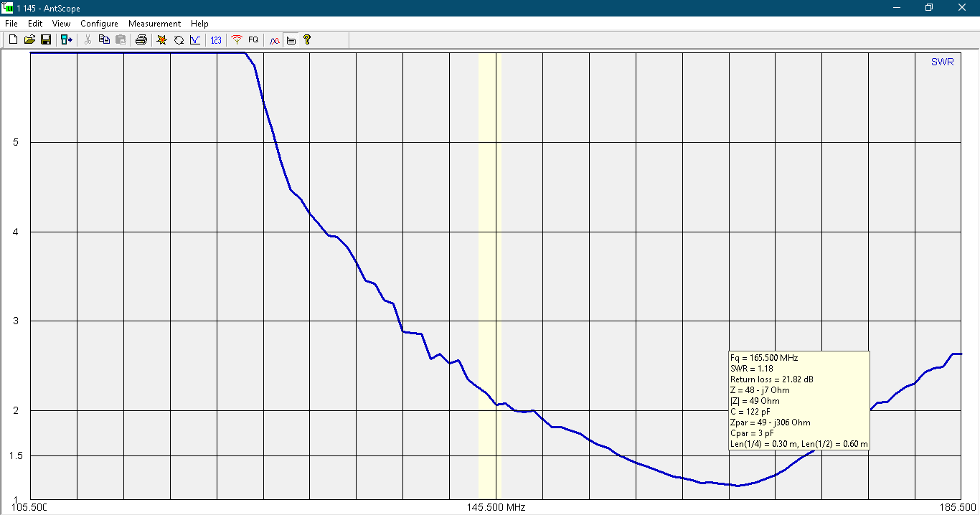The height and width of the screenshot is (515, 980).
Task: Click the red antenna signal icon
Action: pos(236,40)
